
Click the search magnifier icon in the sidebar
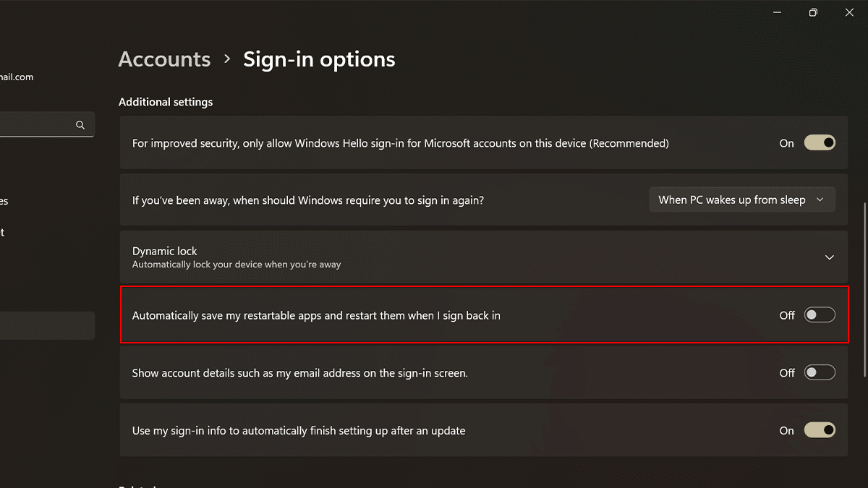(x=80, y=125)
